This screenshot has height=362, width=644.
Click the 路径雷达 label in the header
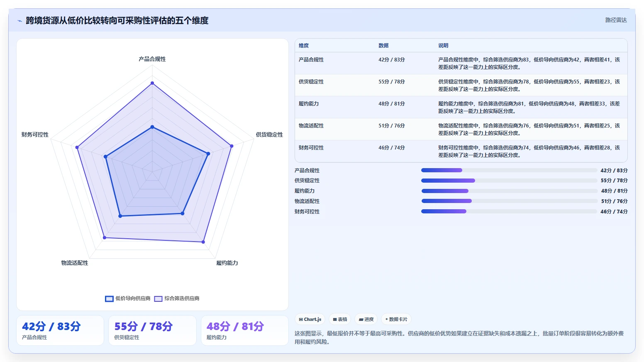pyautogui.click(x=616, y=20)
